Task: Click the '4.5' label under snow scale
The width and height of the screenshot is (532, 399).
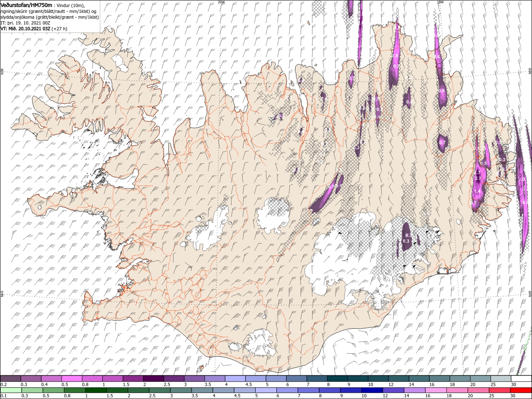Action: point(249,384)
